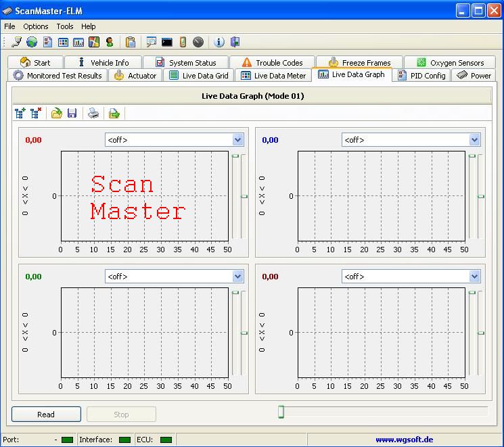The height and width of the screenshot is (447, 504).
Task: Click the clipboard report toolbar icon
Action: click(x=130, y=42)
